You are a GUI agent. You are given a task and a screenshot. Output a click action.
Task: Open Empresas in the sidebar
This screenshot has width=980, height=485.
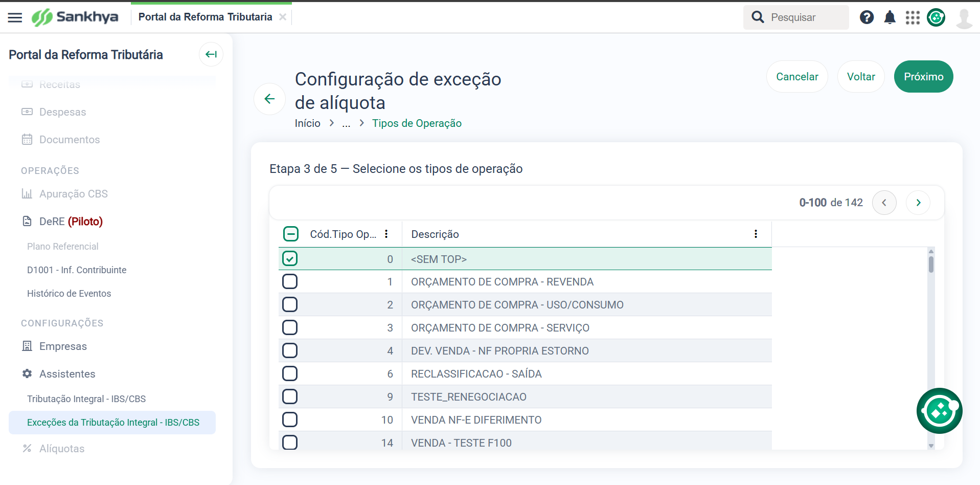63,346
